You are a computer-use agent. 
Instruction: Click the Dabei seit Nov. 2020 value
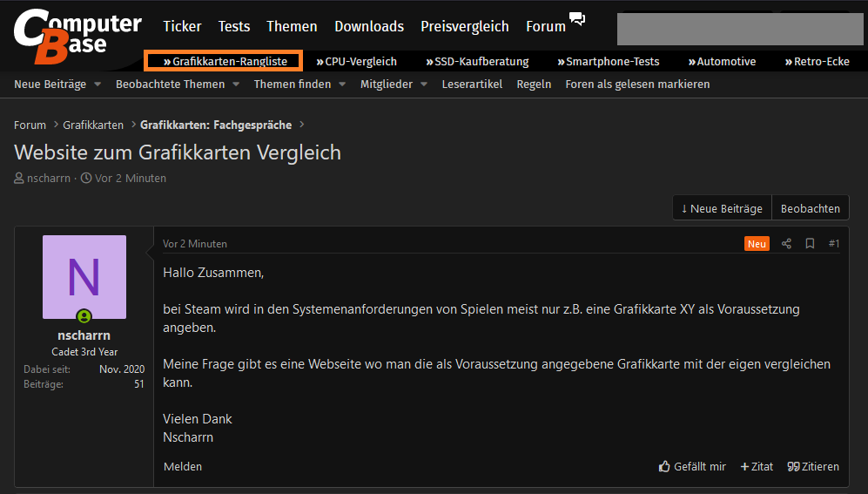click(x=122, y=369)
